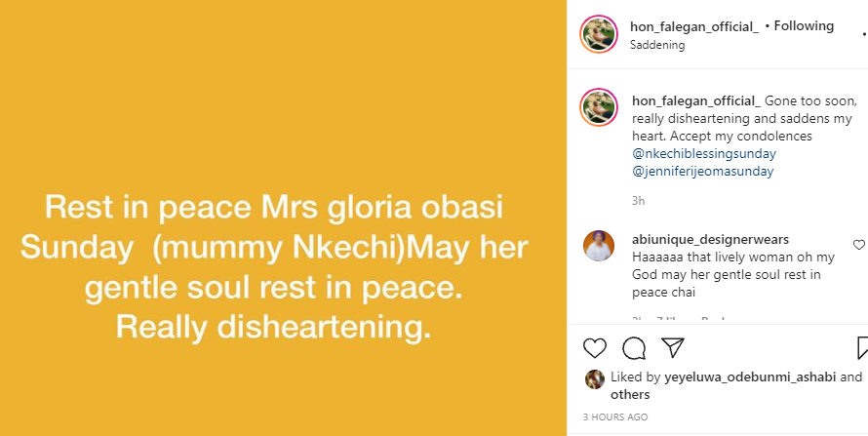Share post via paper plane icon
The width and height of the screenshot is (868, 436).
coord(672,348)
